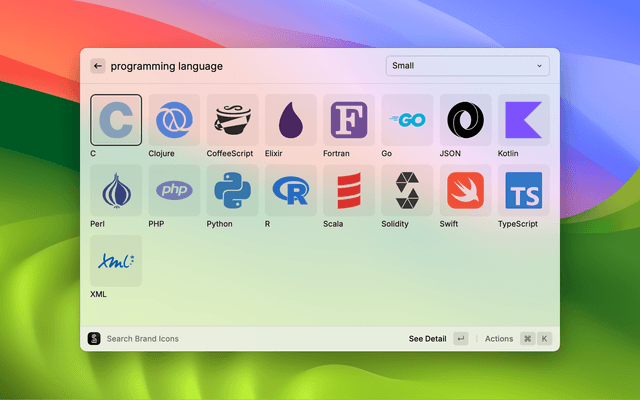
Task: Click the Fortran icon
Action: coord(349,120)
